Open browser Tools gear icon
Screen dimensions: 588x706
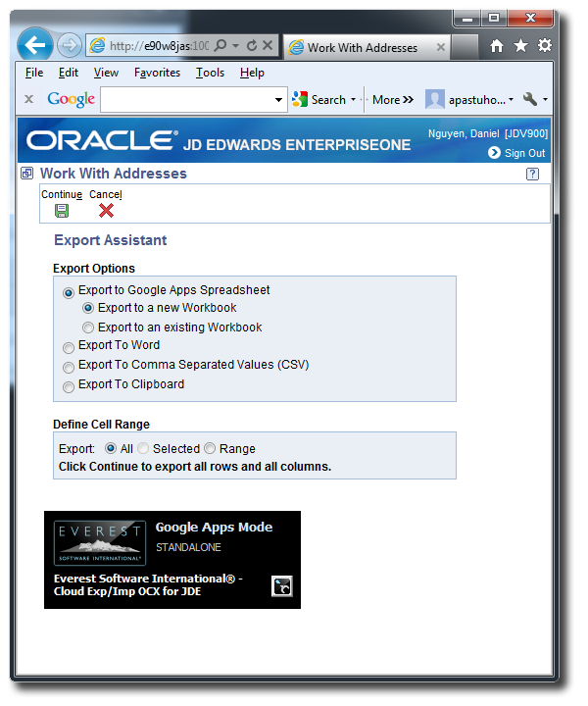(x=544, y=45)
